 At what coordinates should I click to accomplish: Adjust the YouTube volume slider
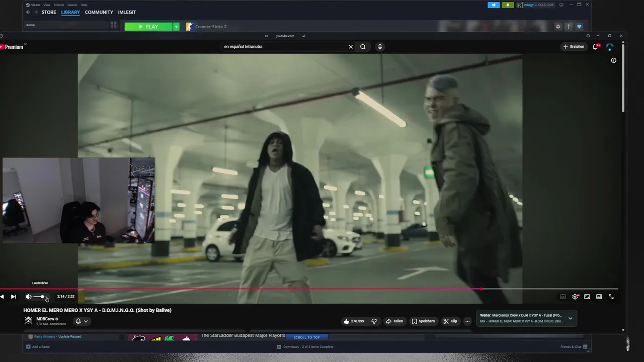point(39,297)
